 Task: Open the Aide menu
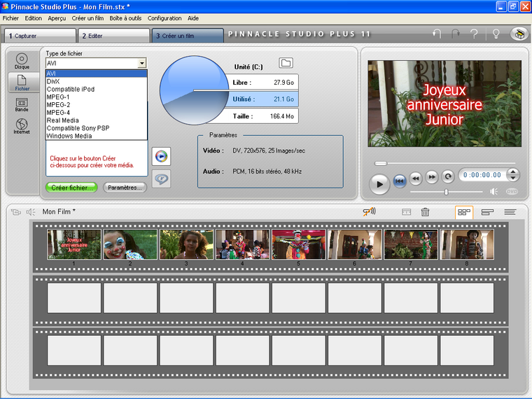(193, 18)
